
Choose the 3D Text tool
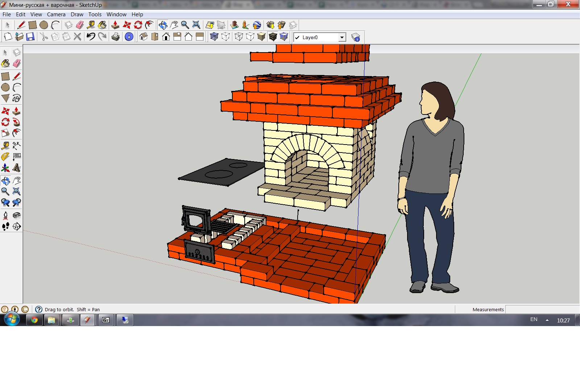click(16, 168)
